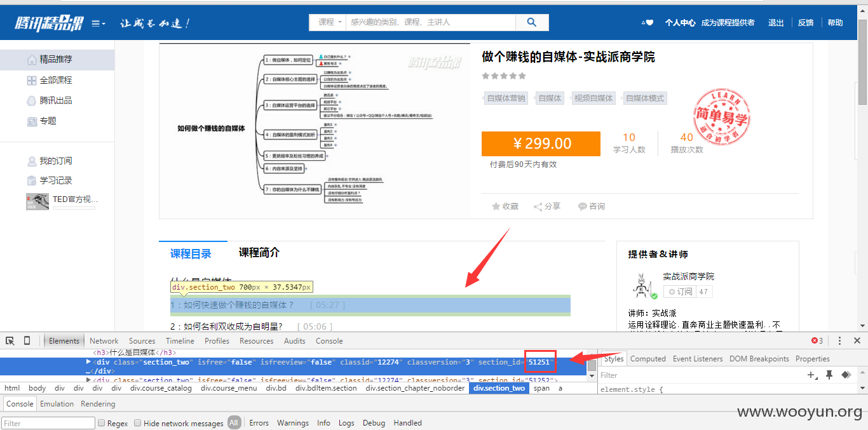Open the heart notifications icon in header

[x=648, y=23]
